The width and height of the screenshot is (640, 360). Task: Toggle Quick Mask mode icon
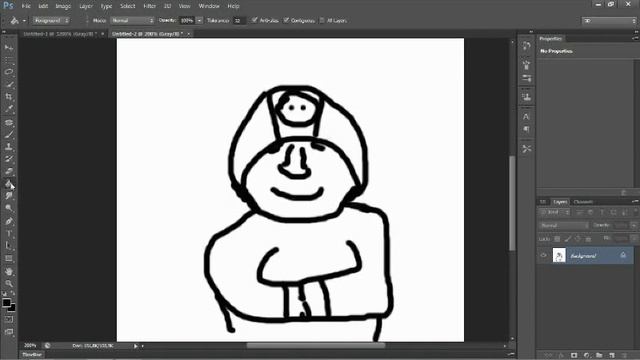(9, 320)
